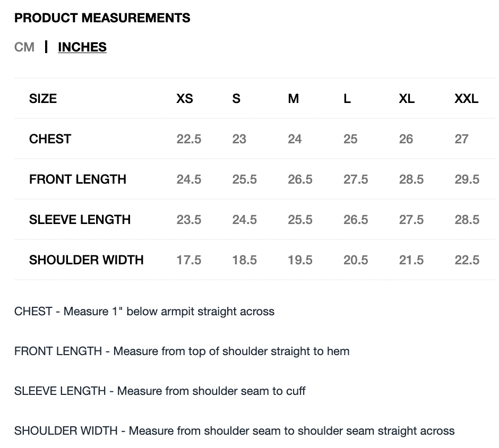Click the SHOULDER WIDTH measuring instruction text
499x448 pixels.
pos(234,430)
